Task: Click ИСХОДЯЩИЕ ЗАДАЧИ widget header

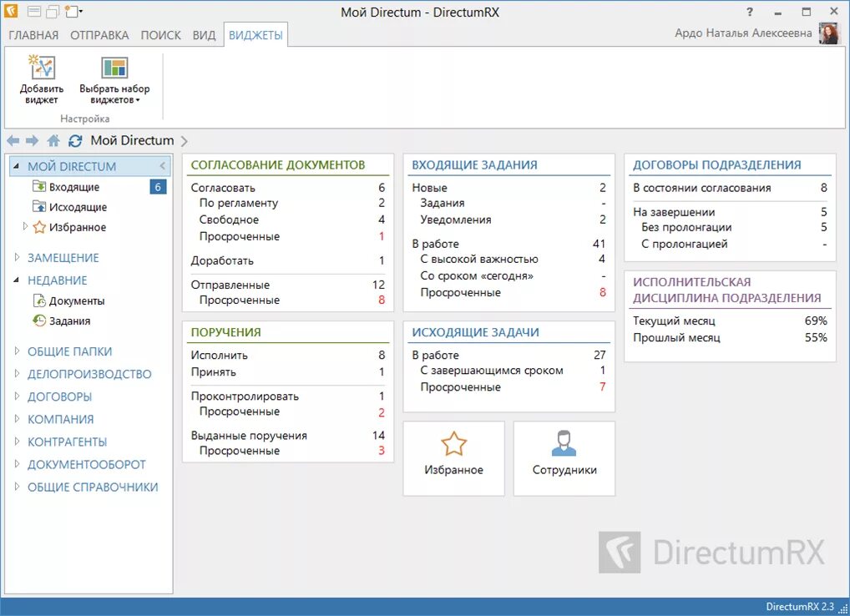Action: [x=475, y=332]
